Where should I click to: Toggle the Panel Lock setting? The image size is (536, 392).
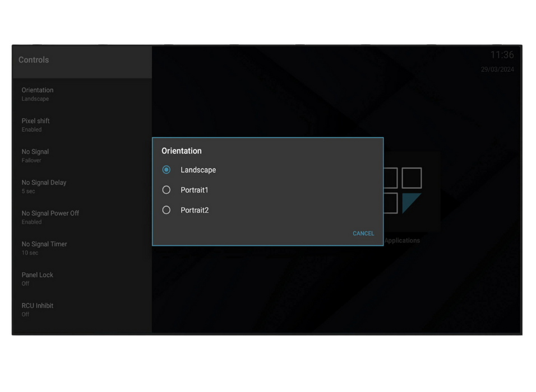pyautogui.click(x=37, y=278)
